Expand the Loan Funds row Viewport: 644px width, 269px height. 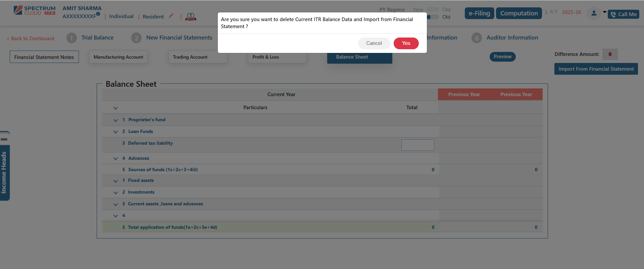click(x=115, y=132)
